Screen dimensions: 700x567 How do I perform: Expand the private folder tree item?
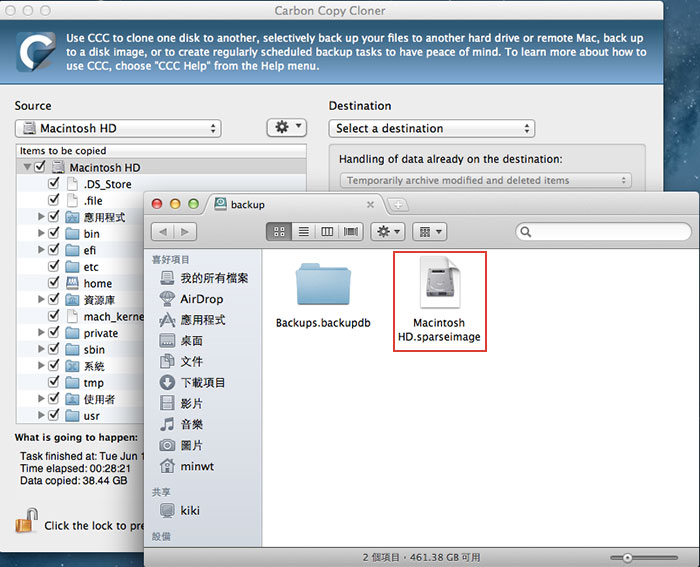coord(41,332)
